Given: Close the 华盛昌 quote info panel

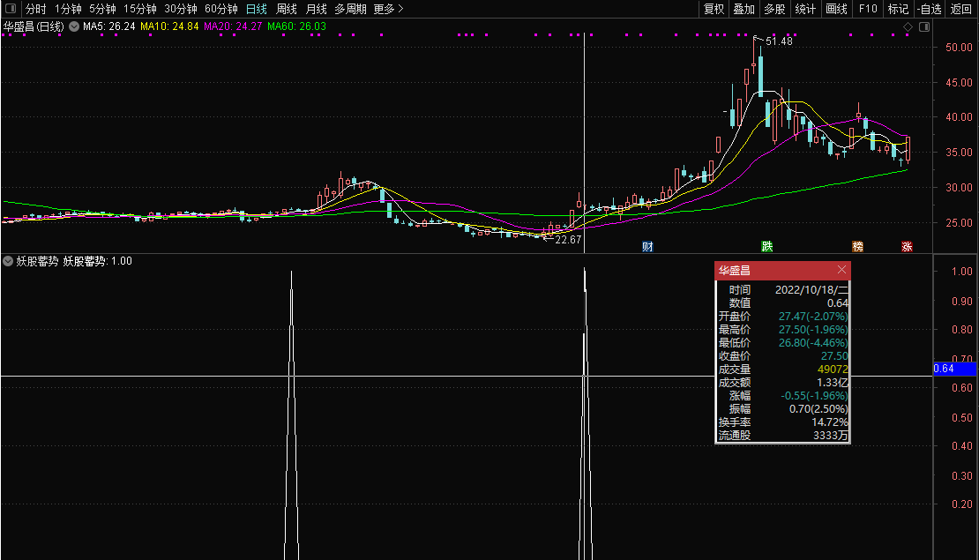Looking at the screenshot, I should pyautogui.click(x=841, y=270).
